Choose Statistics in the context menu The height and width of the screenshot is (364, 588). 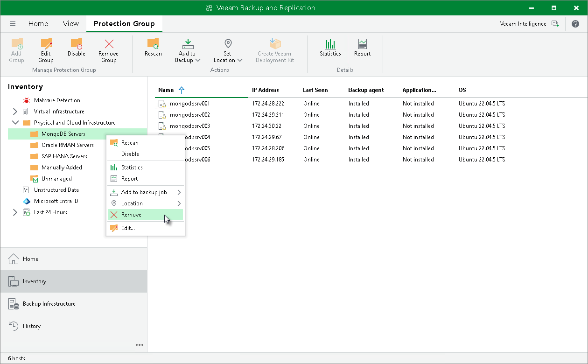pyautogui.click(x=146, y=168)
